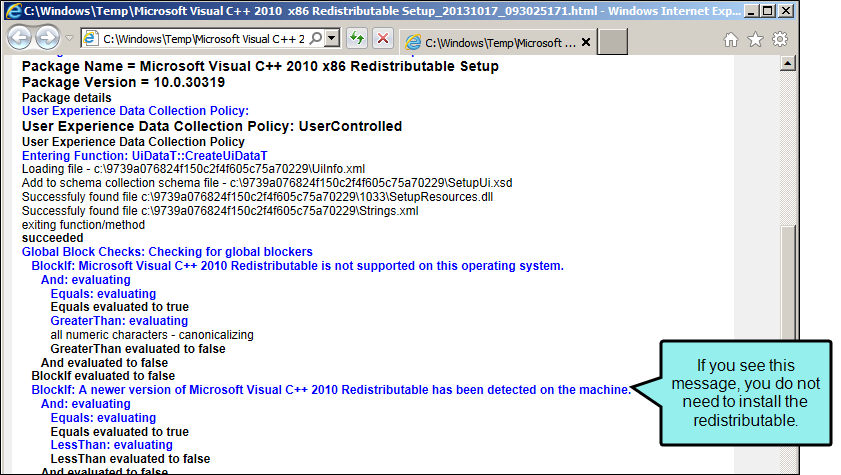The width and height of the screenshot is (841, 475).
Task: Click the 'Package details' text
Action: pyautogui.click(x=67, y=98)
